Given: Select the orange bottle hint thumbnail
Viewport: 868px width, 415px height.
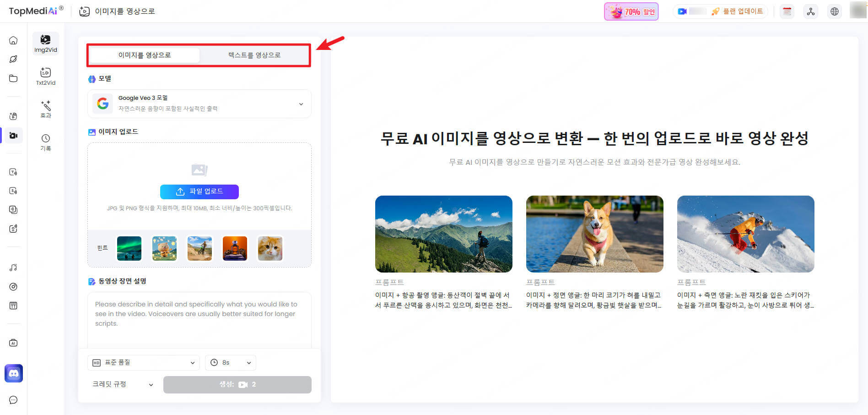Looking at the screenshot, I should point(235,248).
